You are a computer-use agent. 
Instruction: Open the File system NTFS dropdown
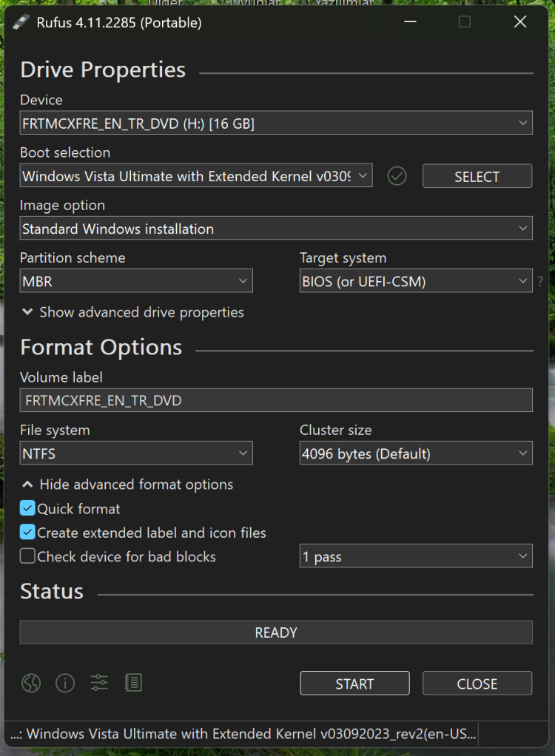tap(136, 453)
